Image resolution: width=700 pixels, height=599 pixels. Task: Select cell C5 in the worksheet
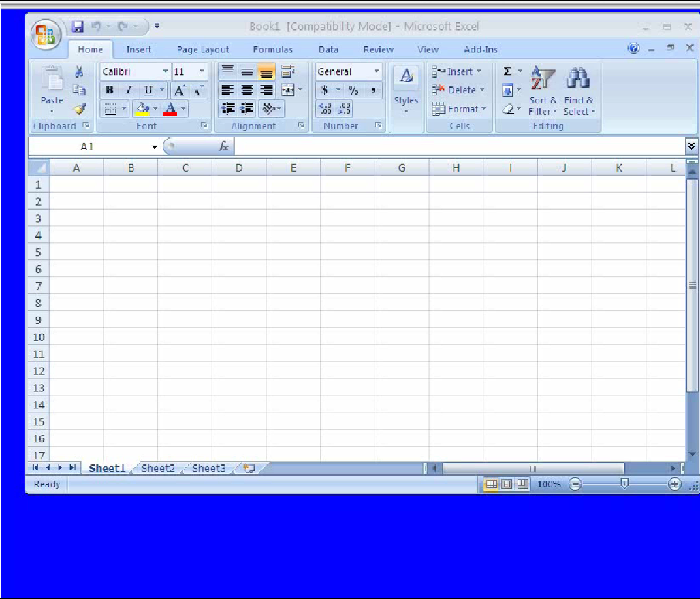[185, 252]
